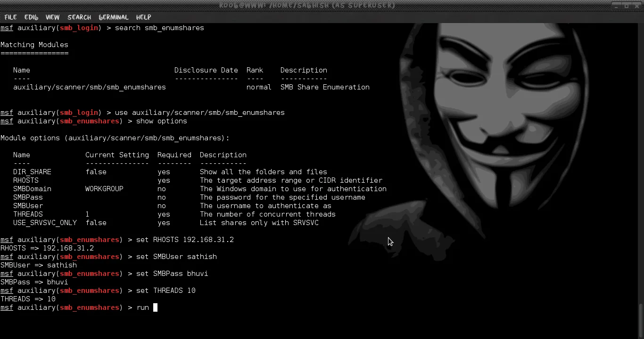This screenshot has height=339, width=644.
Task: Click the 'use auxiliary/scanner/smb/smb_enumshares' command
Action: 200,113
